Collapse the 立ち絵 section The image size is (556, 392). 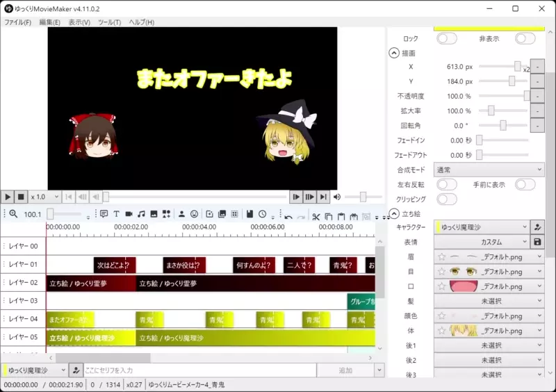[x=394, y=213]
